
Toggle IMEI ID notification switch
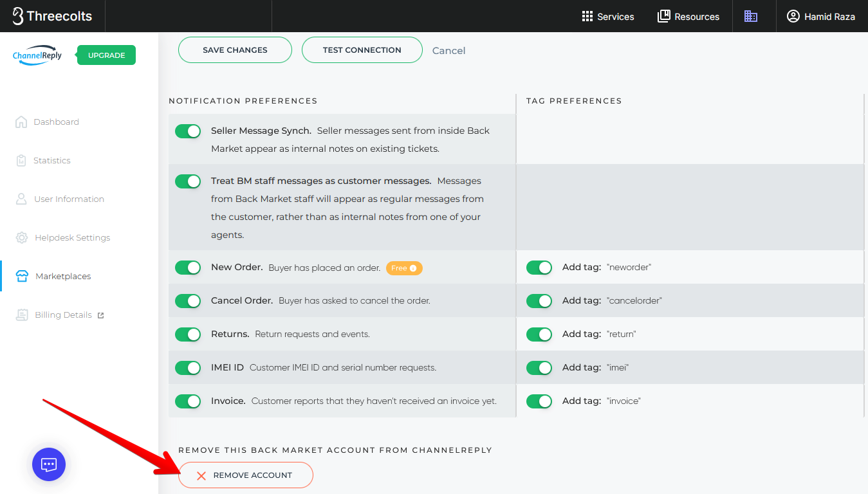click(188, 368)
